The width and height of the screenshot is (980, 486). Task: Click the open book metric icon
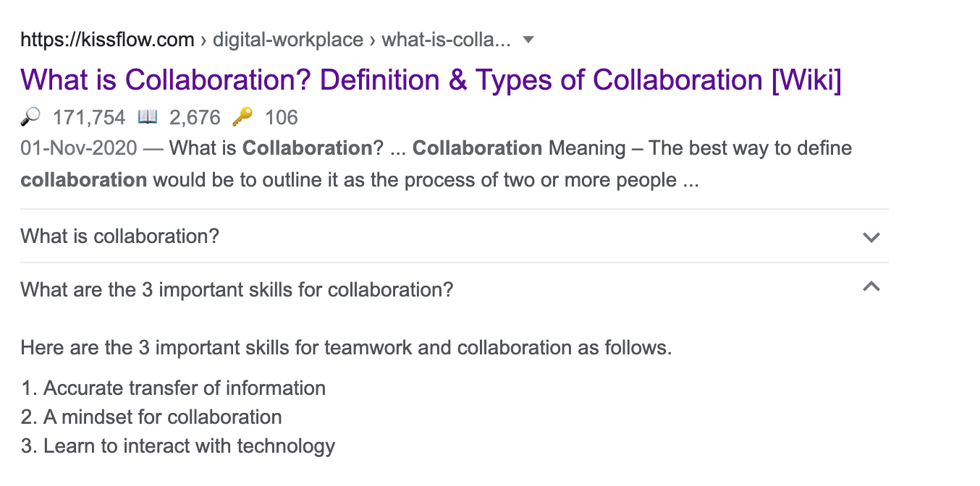pos(147,116)
